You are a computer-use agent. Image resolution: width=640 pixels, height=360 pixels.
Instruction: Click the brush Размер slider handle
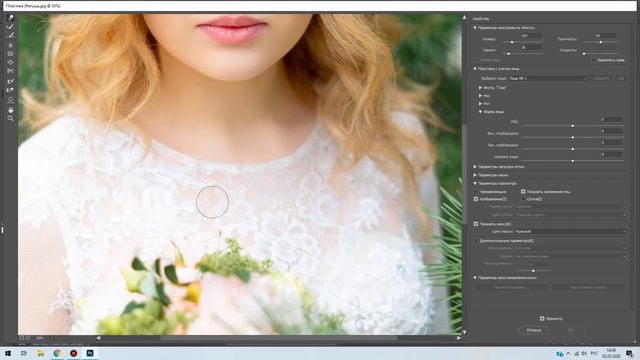512,42
